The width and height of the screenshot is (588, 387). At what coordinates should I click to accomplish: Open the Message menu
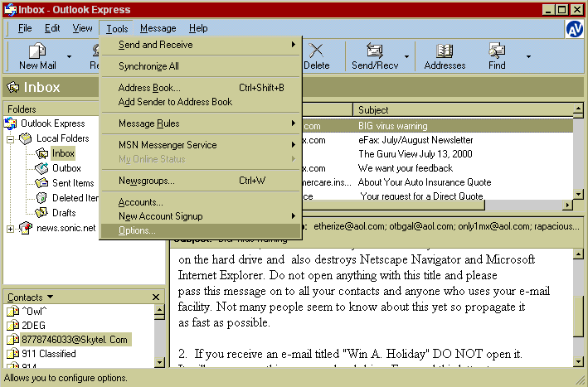click(x=158, y=28)
